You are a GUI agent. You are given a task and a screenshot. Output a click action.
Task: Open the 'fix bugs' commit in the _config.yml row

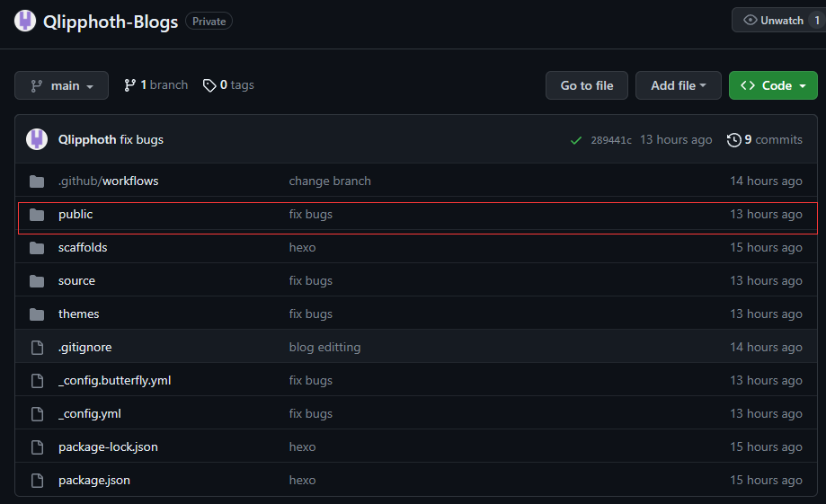311,413
